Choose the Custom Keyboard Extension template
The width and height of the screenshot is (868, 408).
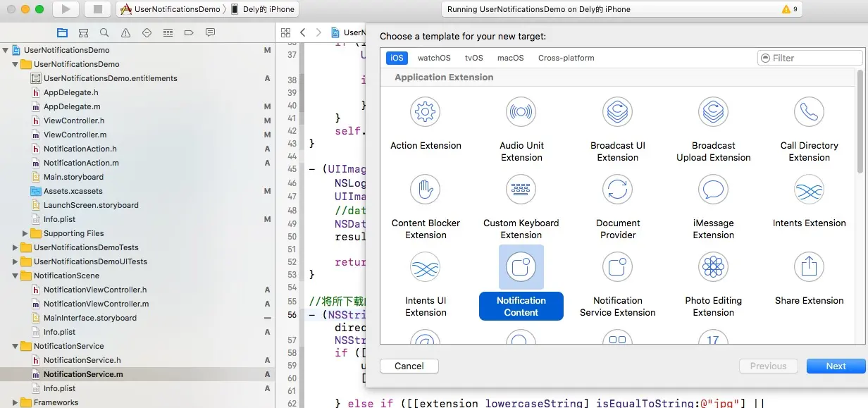point(521,206)
